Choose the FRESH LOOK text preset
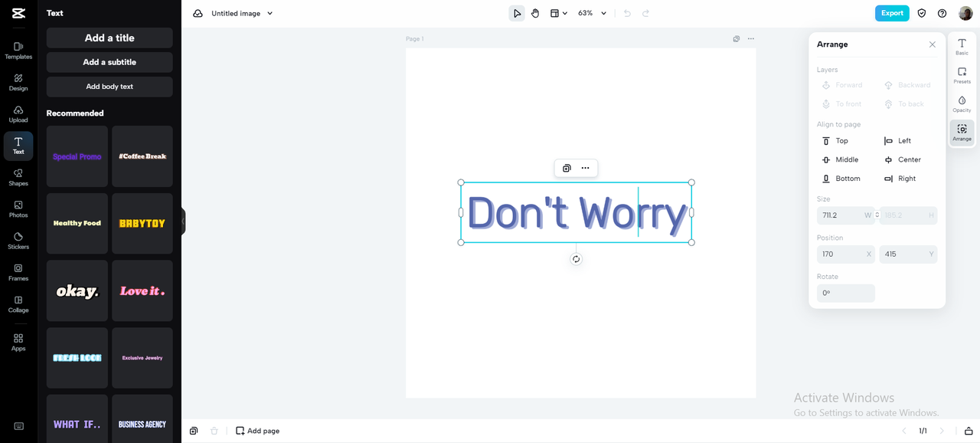 point(77,358)
